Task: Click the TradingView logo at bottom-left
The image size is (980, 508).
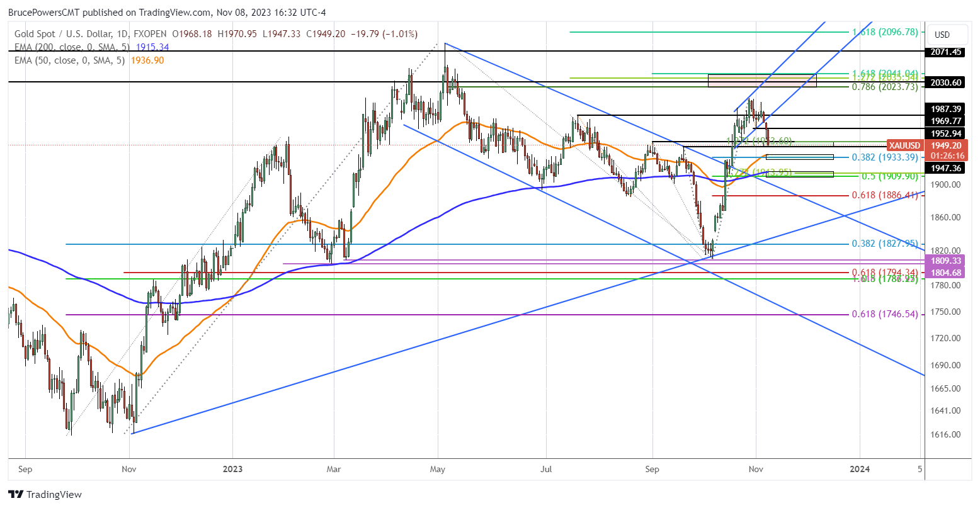Action: coord(45,495)
